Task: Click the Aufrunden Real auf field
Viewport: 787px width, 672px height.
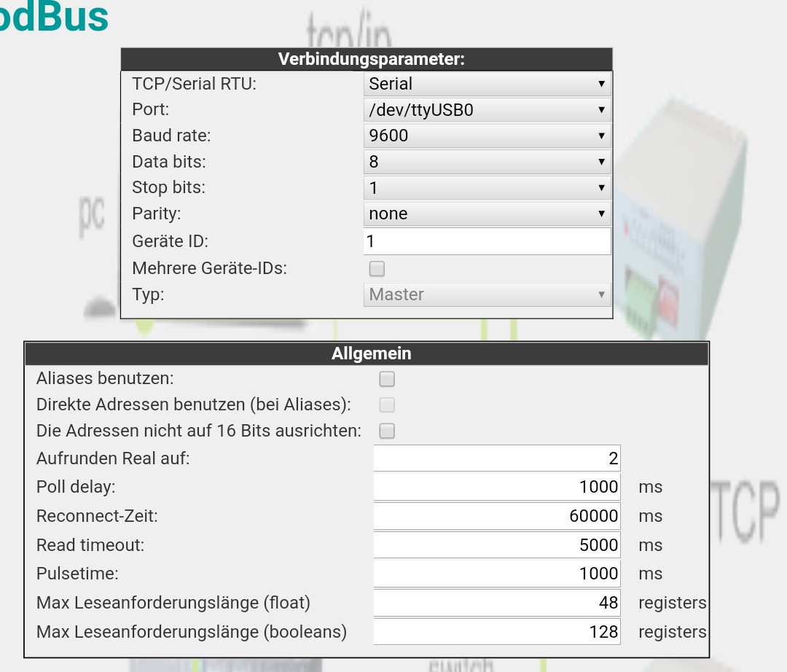Action: (x=497, y=458)
